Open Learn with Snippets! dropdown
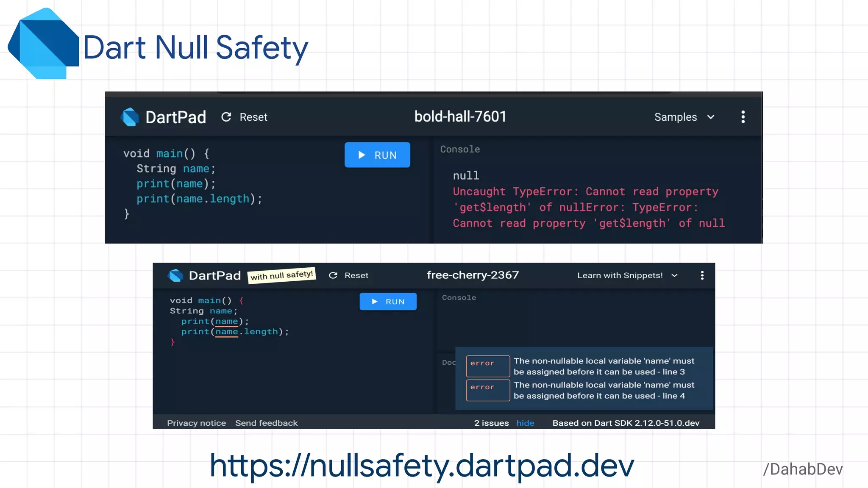Viewport: 868px width, 488px height. pyautogui.click(x=628, y=275)
